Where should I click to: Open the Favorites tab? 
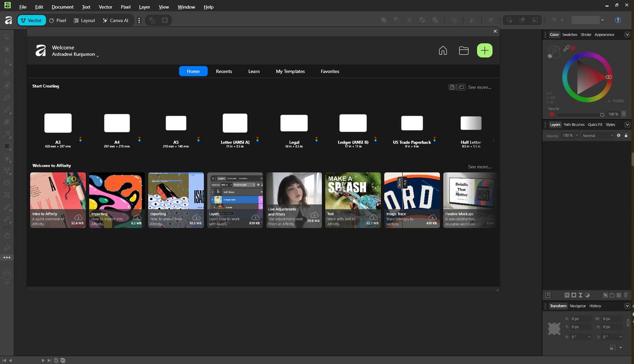click(330, 71)
